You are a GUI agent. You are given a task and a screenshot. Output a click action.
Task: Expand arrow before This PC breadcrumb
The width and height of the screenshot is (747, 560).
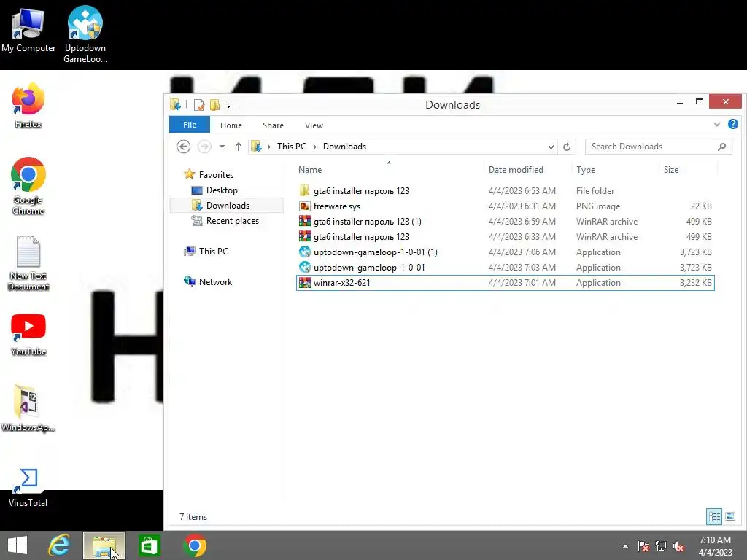pos(269,147)
